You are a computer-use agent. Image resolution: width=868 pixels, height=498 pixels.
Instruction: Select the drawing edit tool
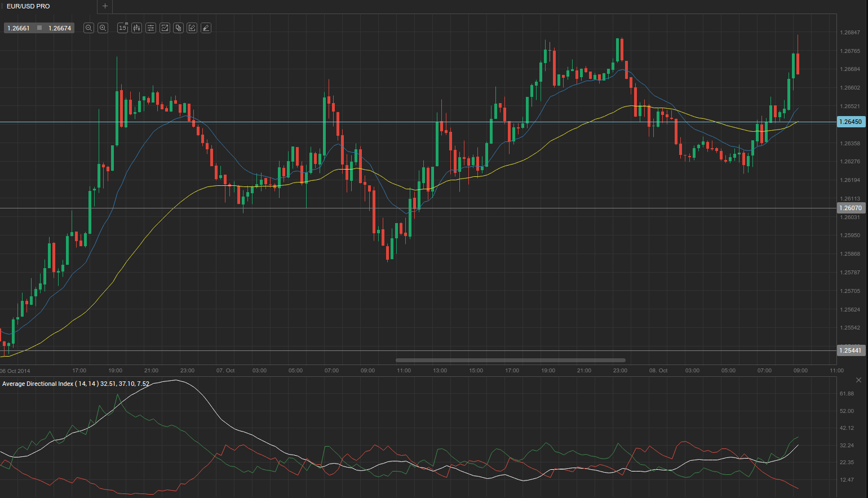(192, 28)
